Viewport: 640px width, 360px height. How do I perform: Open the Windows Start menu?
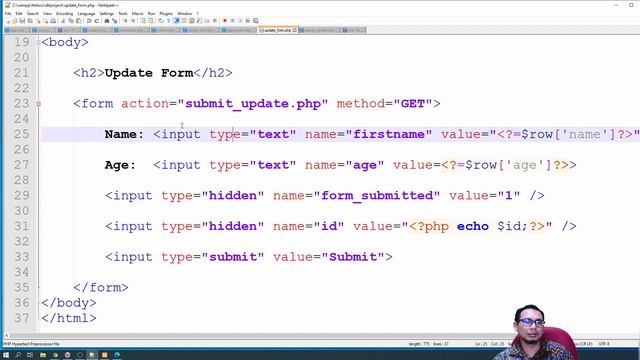click(6, 355)
